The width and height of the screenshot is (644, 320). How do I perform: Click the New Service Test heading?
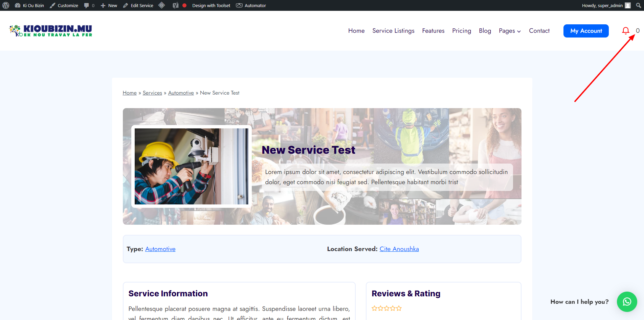coord(308,150)
